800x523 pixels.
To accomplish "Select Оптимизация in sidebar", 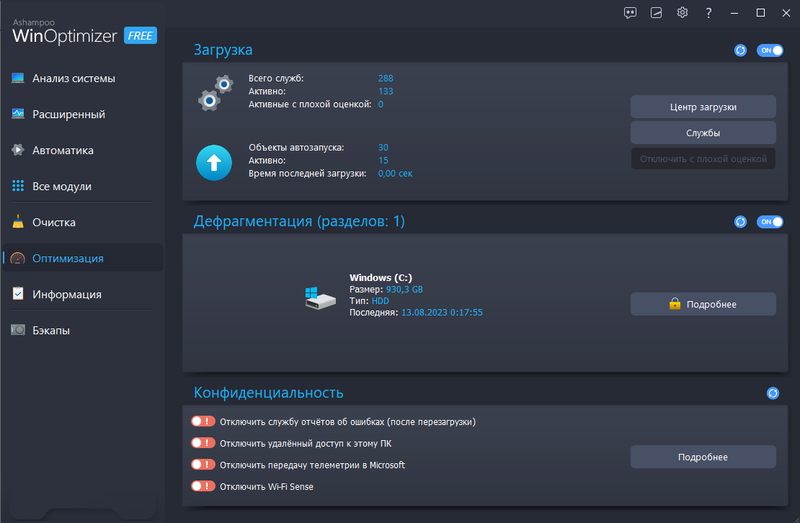I will point(82,258).
